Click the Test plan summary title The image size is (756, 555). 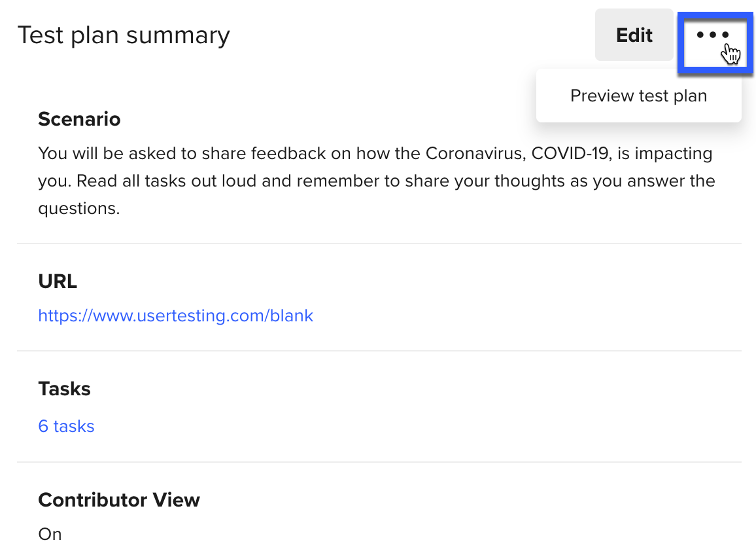click(124, 36)
